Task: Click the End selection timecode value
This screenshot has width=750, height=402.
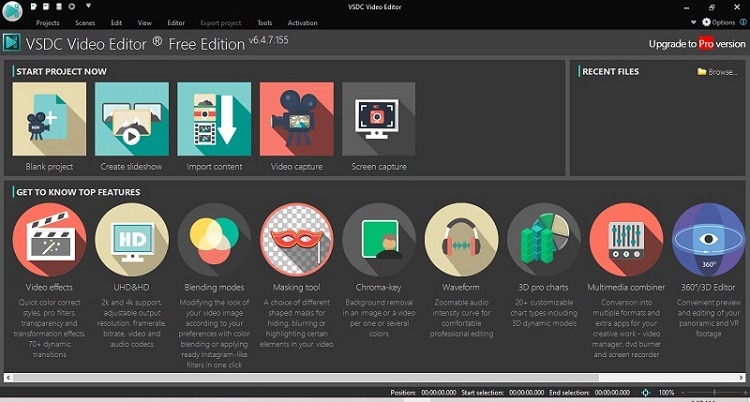Action: click(612, 393)
